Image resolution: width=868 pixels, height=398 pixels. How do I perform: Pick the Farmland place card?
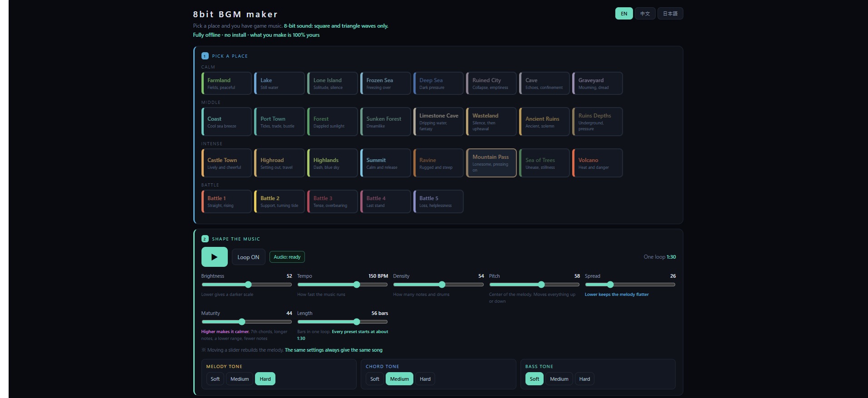pos(226,84)
